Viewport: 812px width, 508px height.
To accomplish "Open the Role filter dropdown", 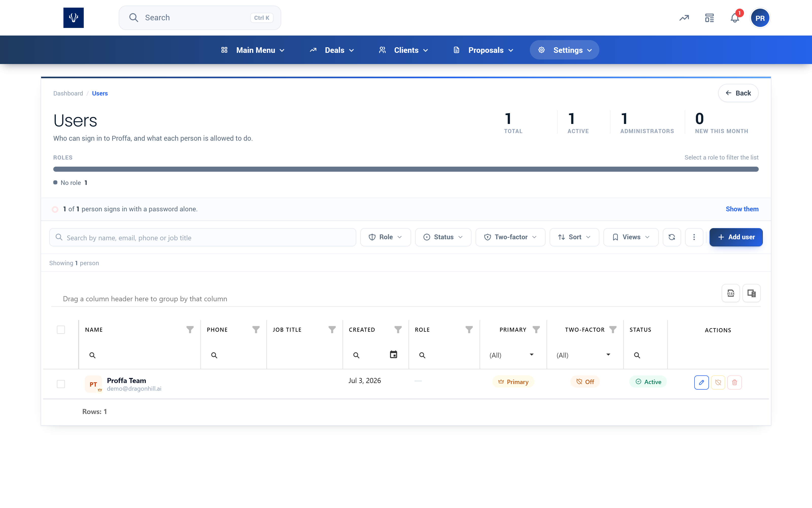I will point(385,237).
